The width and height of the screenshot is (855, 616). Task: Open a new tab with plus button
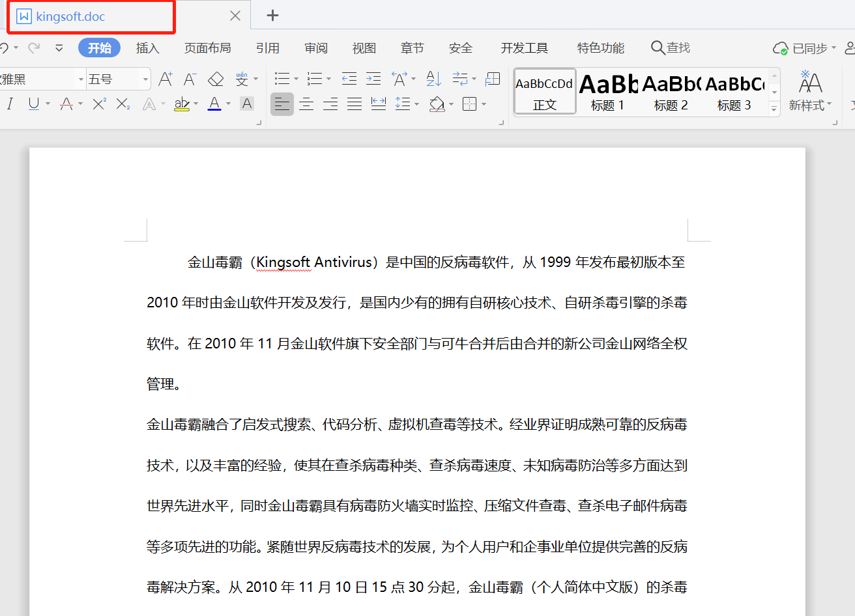273,16
